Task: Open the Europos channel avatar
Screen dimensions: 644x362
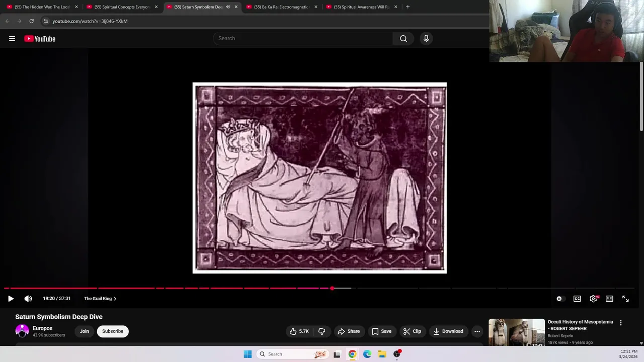Action: (x=22, y=331)
